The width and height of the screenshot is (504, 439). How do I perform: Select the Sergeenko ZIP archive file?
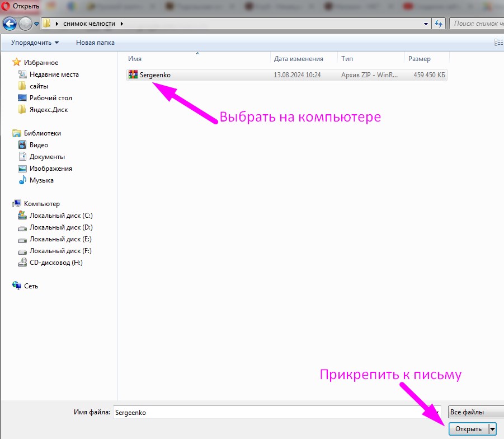tap(155, 75)
